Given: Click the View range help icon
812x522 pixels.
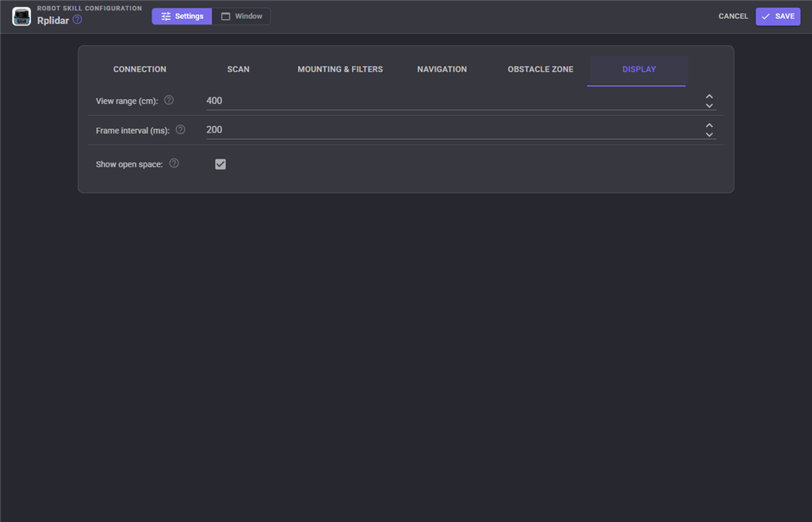Looking at the screenshot, I should point(169,100).
